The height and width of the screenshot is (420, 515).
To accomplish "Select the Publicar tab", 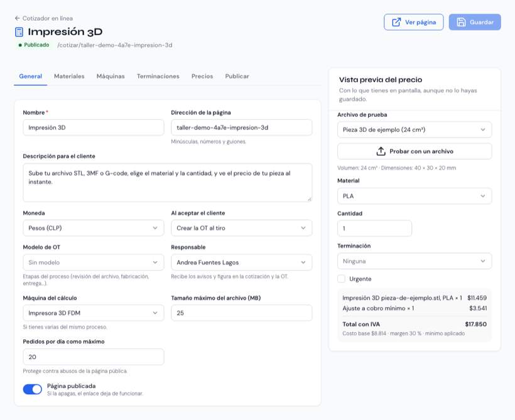I will click(237, 76).
